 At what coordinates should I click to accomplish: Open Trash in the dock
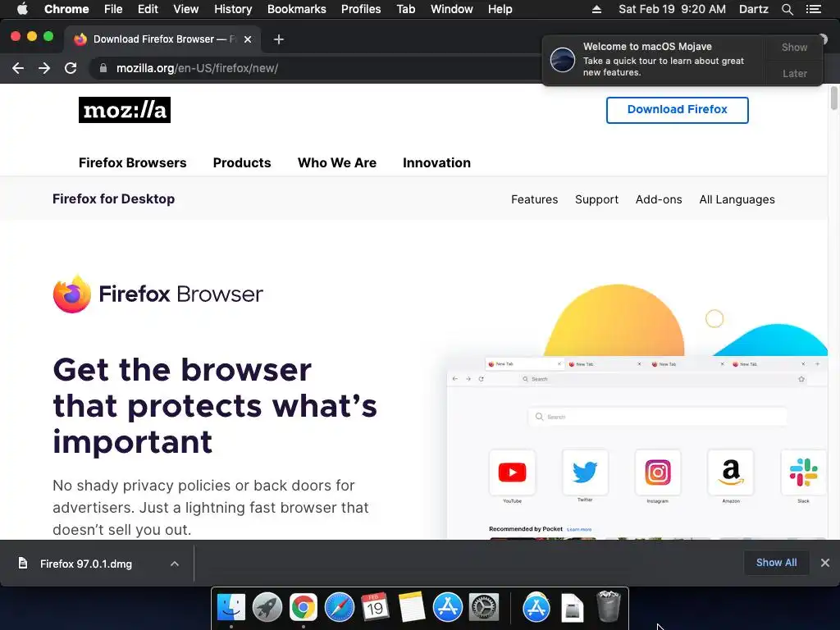point(609,606)
